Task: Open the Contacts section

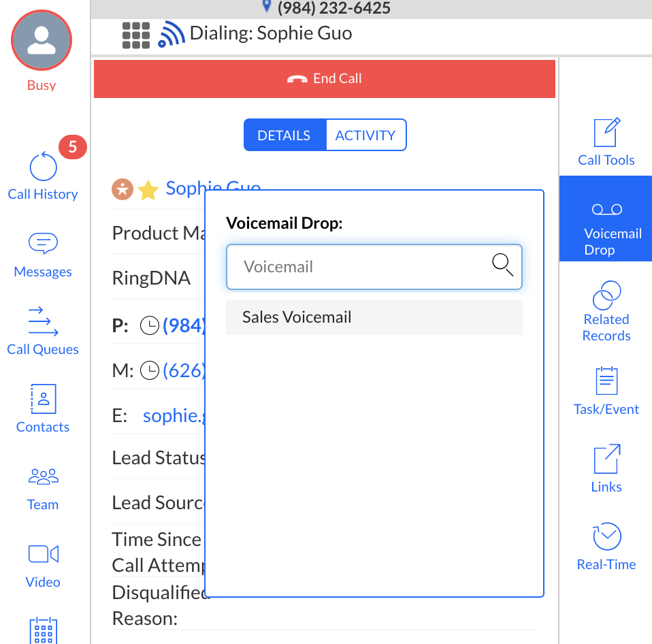Action: pyautogui.click(x=43, y=409)
